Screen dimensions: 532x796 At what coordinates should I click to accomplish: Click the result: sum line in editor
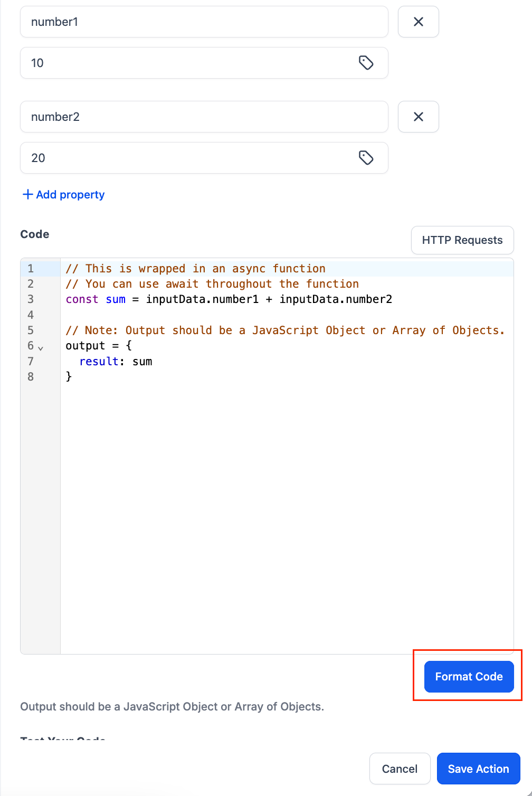[116, 362]
